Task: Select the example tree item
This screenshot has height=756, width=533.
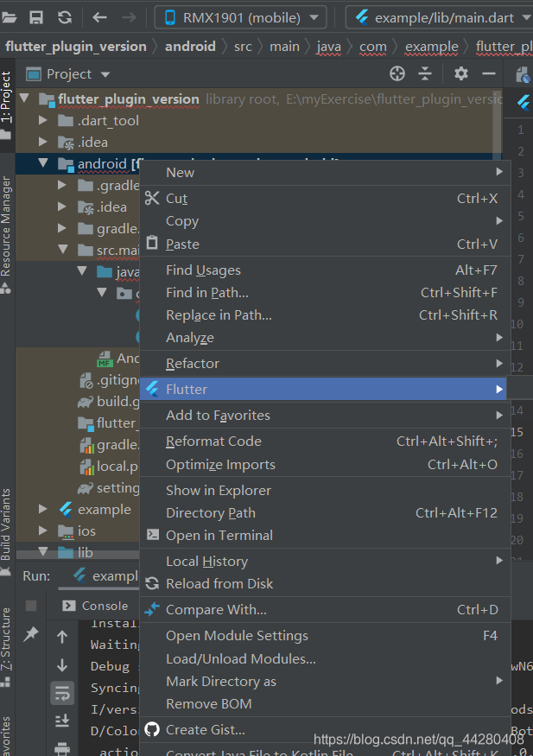Action: click(x=104, y=509)
